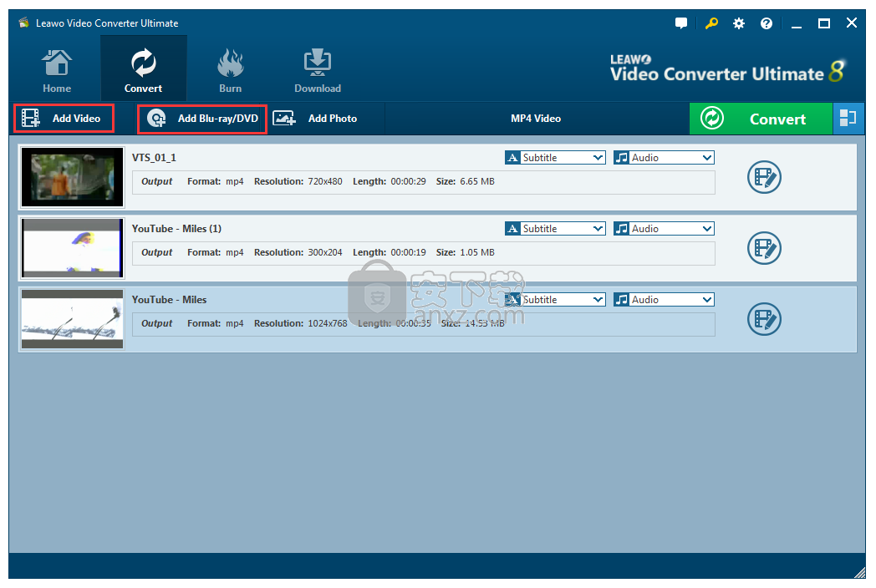Click the 300x204 resolution value
The width and height of the screenshot is (876, 588).
pyautogui.click(x=325, y=252)
